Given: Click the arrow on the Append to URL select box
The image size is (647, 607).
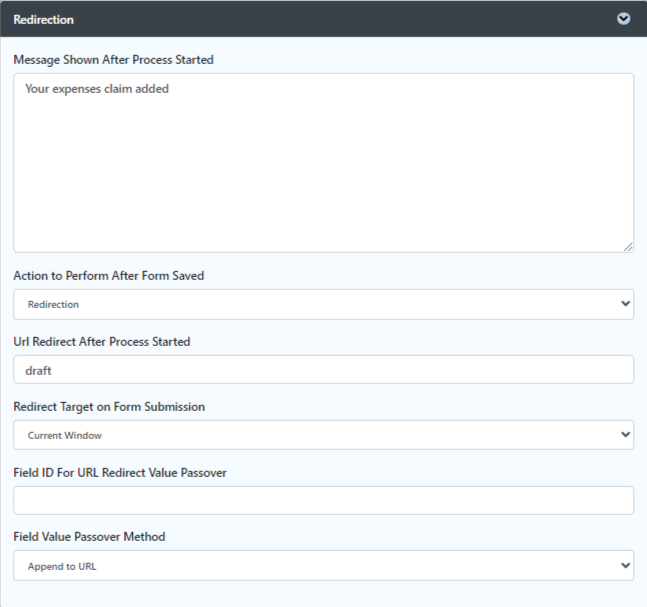Looking at the screenshot, I should pyautogui.click(x=625, y=565).
